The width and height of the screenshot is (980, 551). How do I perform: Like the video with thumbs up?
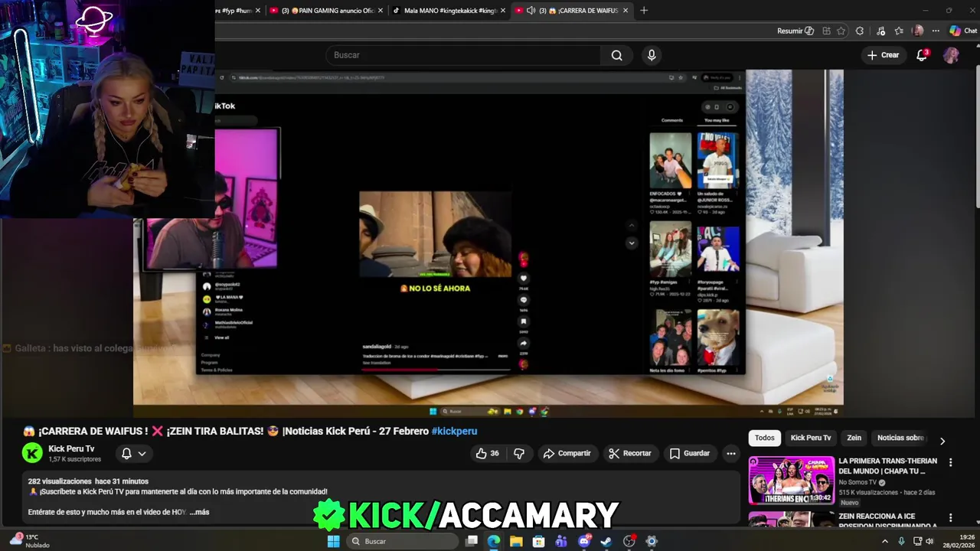[x=487, y=453]
